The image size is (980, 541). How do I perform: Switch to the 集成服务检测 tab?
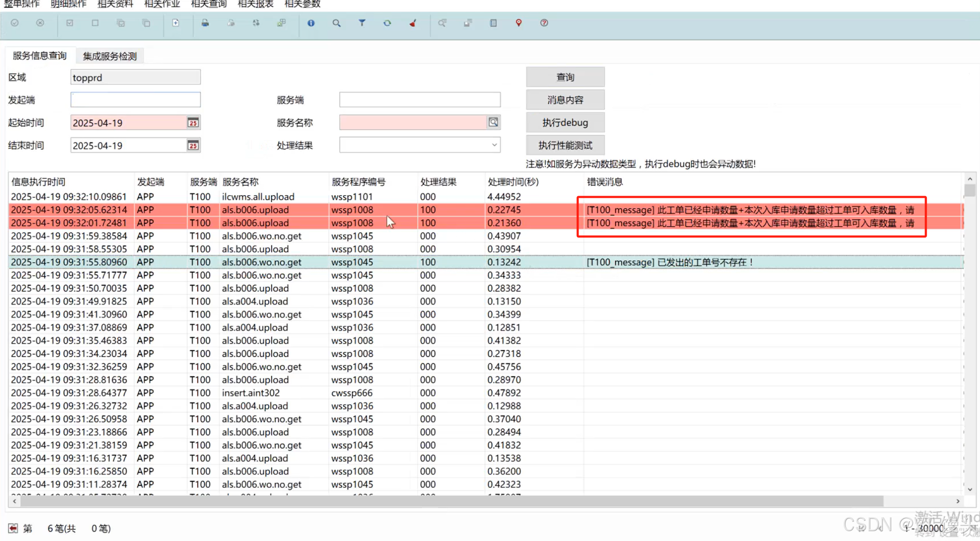pos(110,55)
